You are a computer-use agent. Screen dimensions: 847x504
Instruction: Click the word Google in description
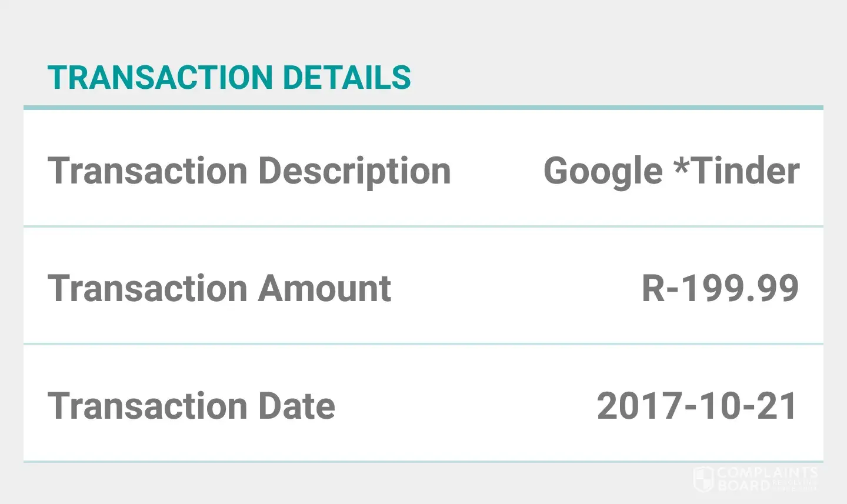coord(603,171)
